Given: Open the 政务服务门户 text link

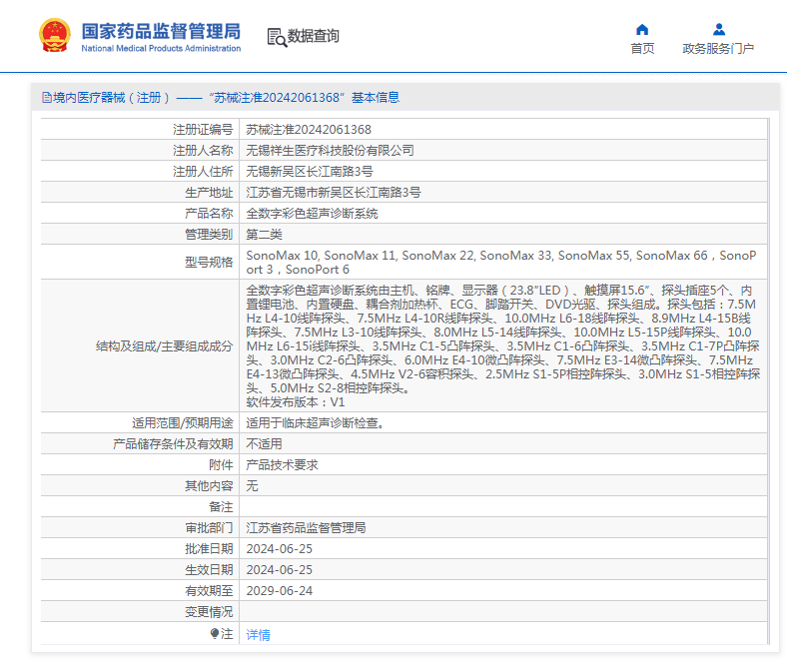Looking at the screenshot, I should click(x=718, y=49).
